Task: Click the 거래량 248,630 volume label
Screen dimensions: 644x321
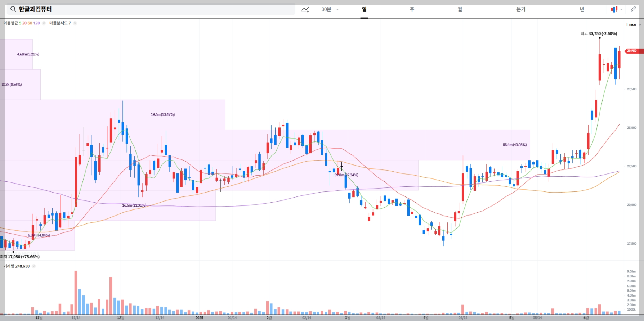Action: [17, 266]
